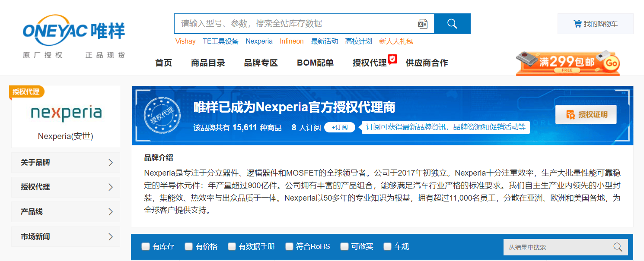Click the +订阅 subscribe button
644x261 pixels.
pyautogui.click(x=340, y=127)
